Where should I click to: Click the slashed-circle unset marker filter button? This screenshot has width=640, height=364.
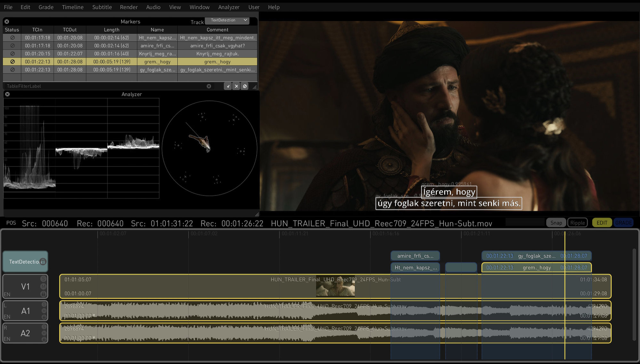click(244, 86)
